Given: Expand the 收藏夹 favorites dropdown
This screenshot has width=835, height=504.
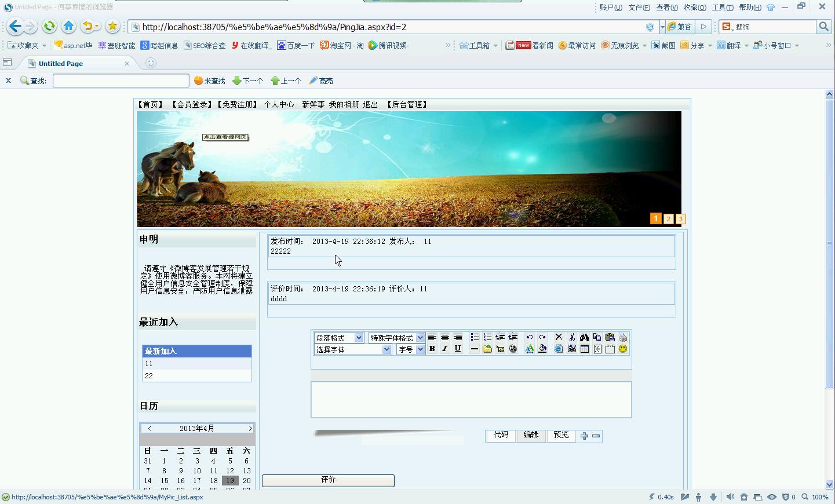Looking at the screenshot, I should [x=44, y=46].
